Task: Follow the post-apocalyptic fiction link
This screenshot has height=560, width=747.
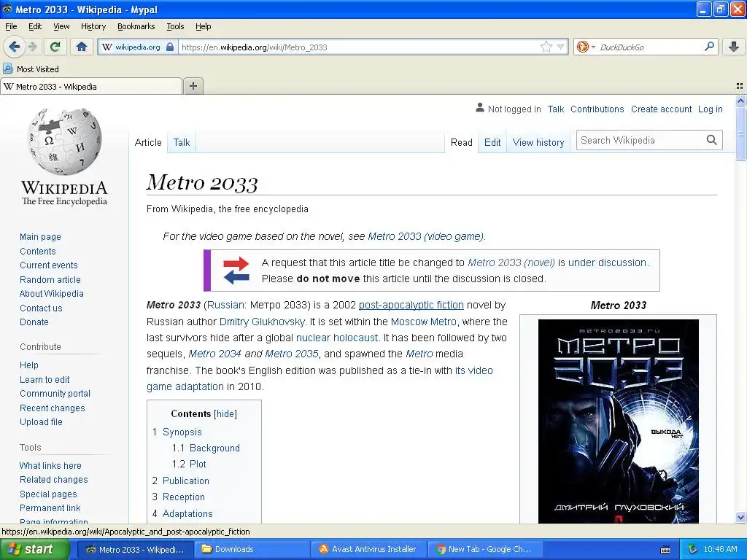Action: point(411,305)
